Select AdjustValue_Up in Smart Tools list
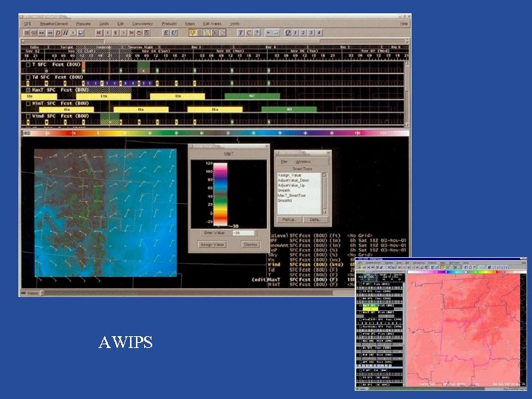This screenshot has height=399, width=532. pos(291,185)
